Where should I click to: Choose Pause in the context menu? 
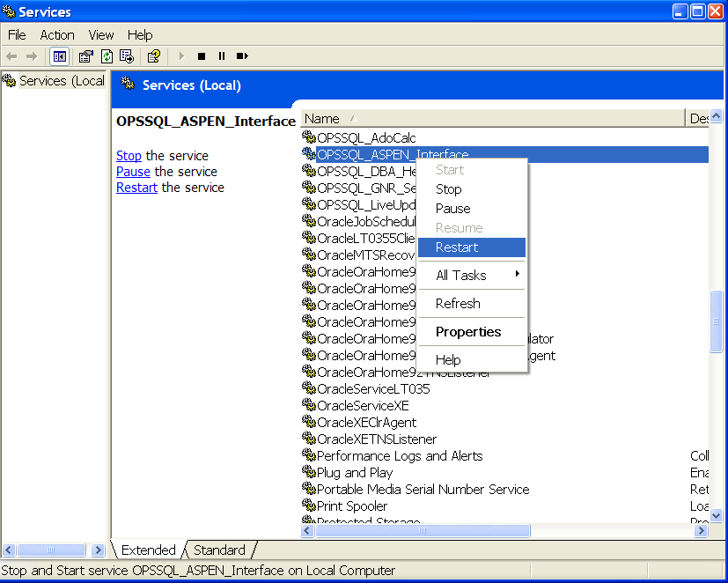pos(472,209)
